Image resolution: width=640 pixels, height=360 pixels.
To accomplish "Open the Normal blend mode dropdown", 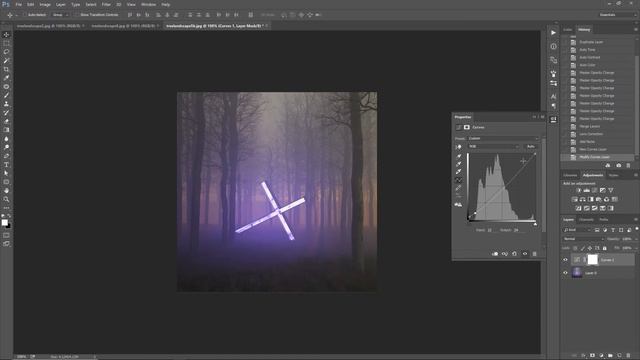I will click(x=583, y=239).
